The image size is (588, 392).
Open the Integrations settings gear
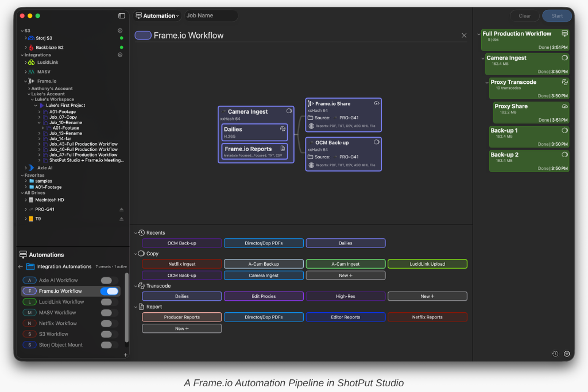pyautogui.click(x=120, y=55)
